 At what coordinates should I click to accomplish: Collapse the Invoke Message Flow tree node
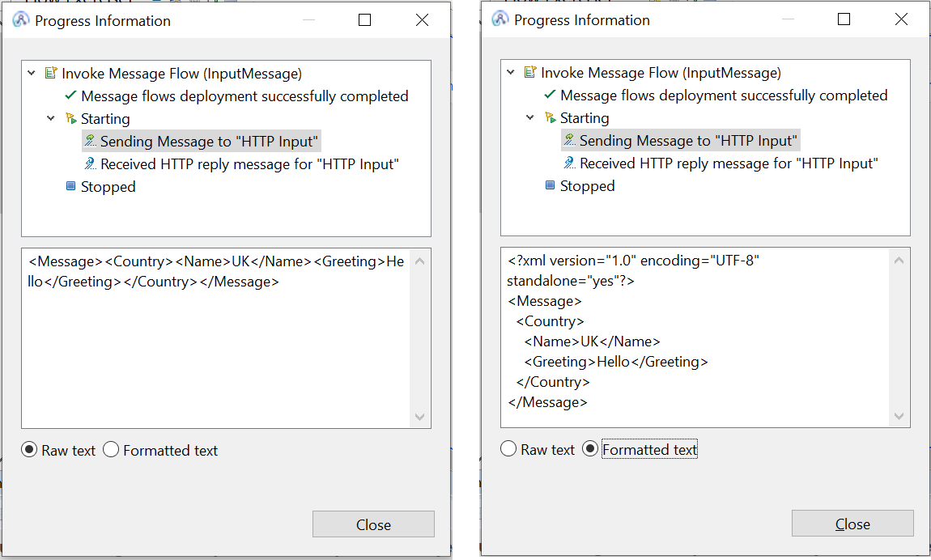click(31, 73)
